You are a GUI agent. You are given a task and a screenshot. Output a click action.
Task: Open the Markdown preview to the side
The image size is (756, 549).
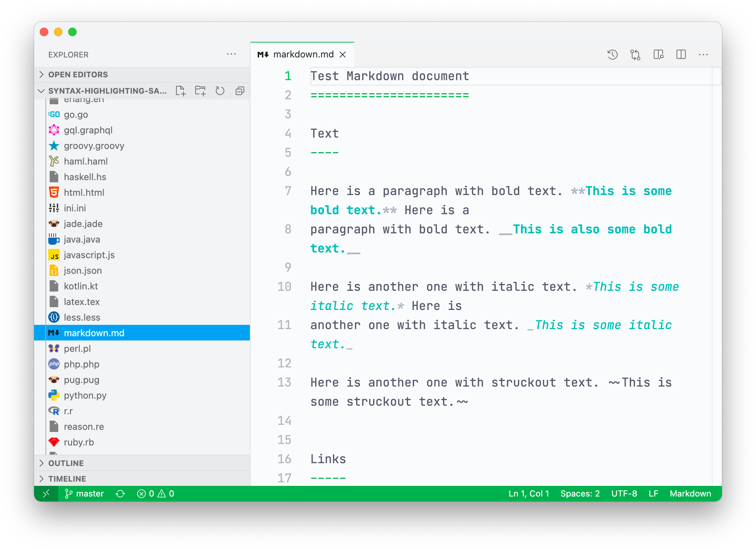click(x=659, y=54)
